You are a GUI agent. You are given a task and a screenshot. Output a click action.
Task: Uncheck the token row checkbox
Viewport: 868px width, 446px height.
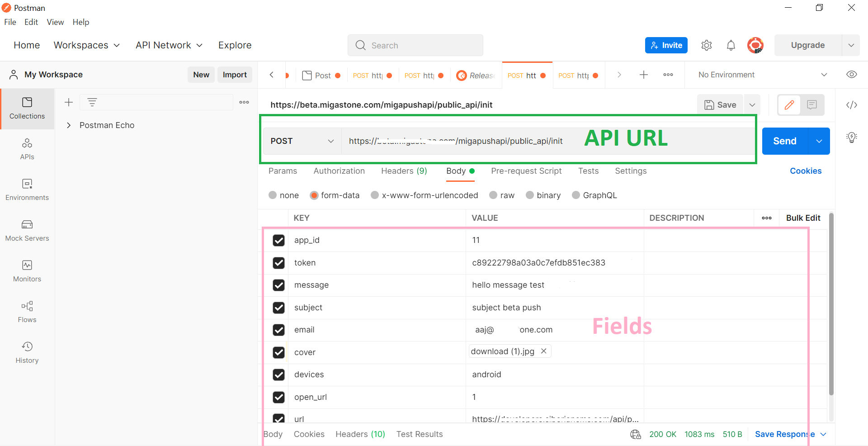(x=279, y=263)
